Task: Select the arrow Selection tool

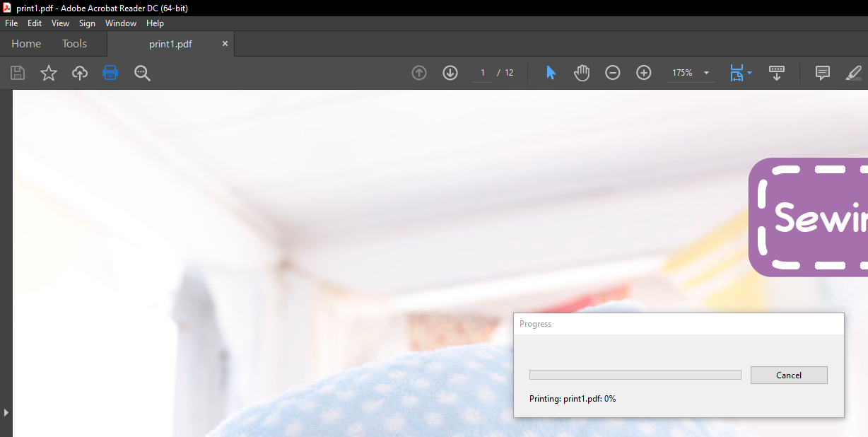Action: (x=551, y=72)
